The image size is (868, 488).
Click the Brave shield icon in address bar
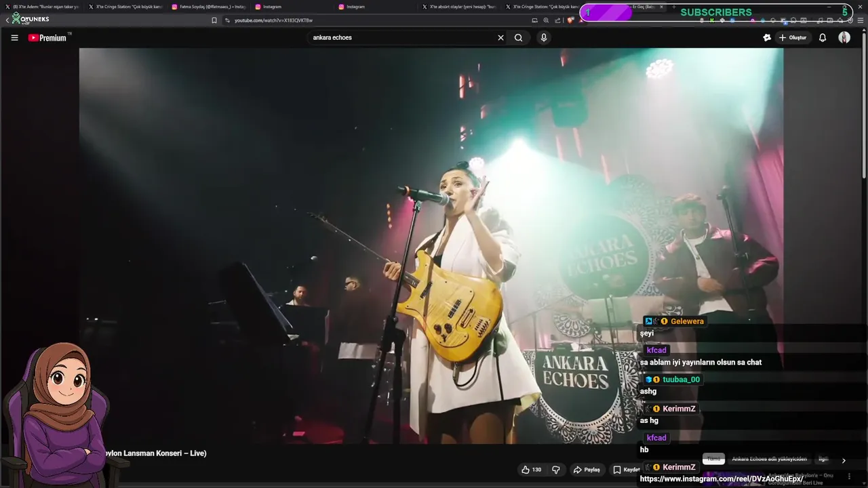click(x=571, y=20)
